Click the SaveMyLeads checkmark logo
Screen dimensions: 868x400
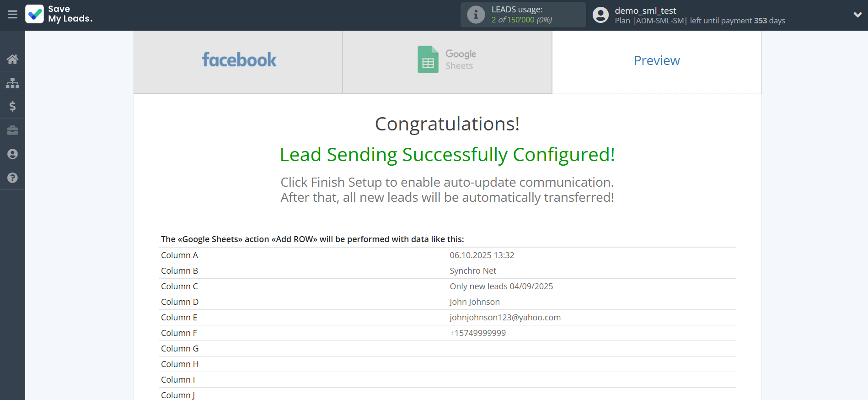35,14
